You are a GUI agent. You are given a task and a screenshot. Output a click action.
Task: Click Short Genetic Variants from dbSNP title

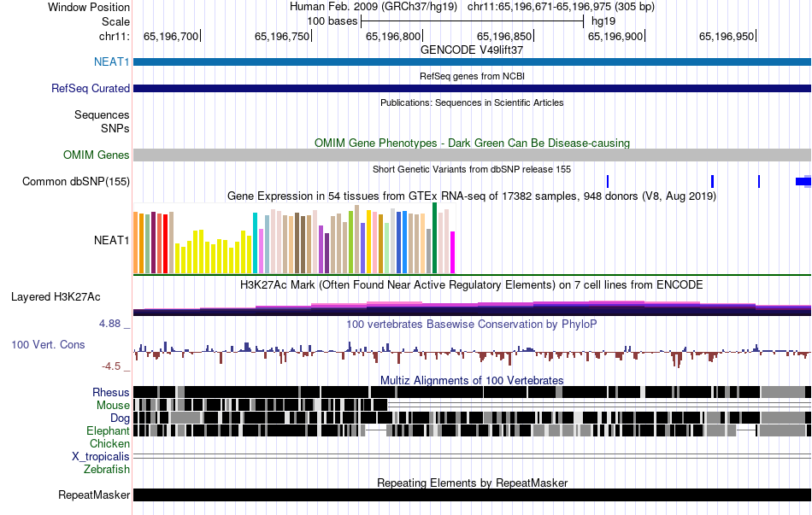pyautogui.click(x=472, y=169)
